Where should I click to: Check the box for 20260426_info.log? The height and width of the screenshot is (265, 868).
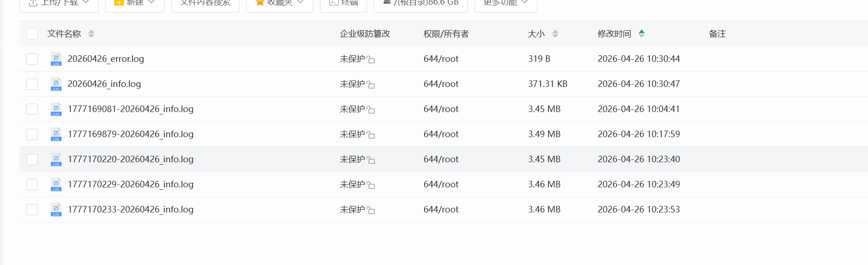pos(32,84)
